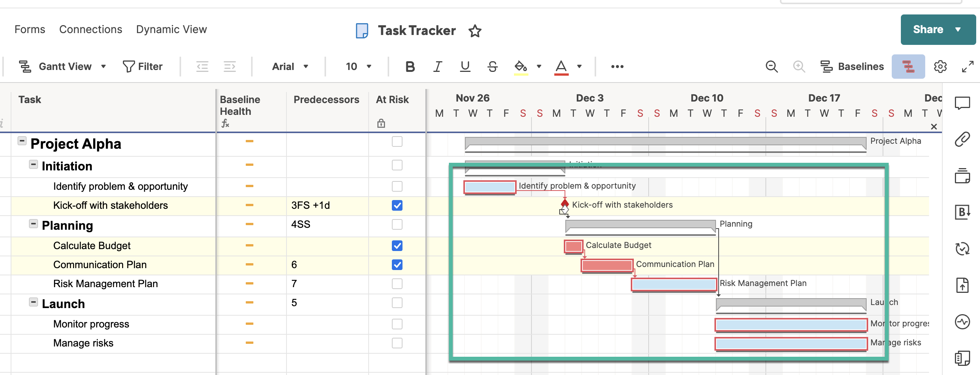Screen dimensions: 980x375
Task: Open the text color dropdown arrow
Action: (579, 67)
